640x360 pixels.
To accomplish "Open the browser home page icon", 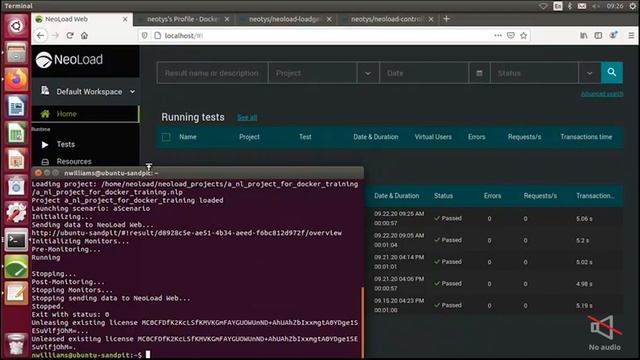I will pos(84,36).
